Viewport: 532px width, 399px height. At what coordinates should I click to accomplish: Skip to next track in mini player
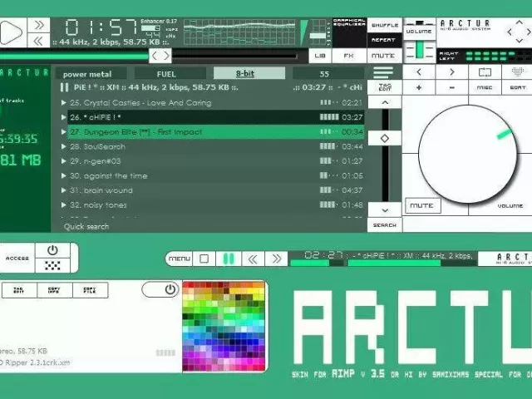click(275, 259)
